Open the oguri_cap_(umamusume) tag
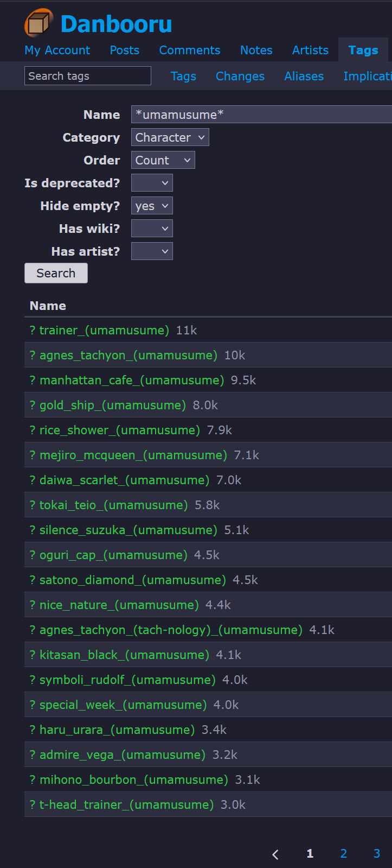The height and width of the screenshot is (868, 392). (x=113, y=555)
